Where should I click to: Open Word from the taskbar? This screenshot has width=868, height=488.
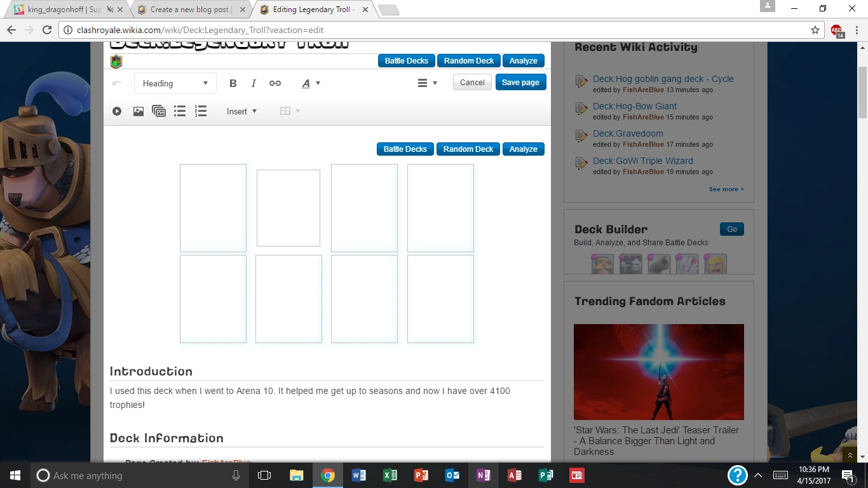359,475
